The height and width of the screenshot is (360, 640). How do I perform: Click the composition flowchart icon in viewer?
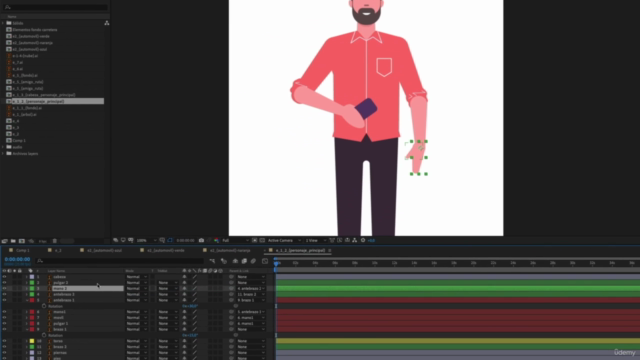point(355,240)
